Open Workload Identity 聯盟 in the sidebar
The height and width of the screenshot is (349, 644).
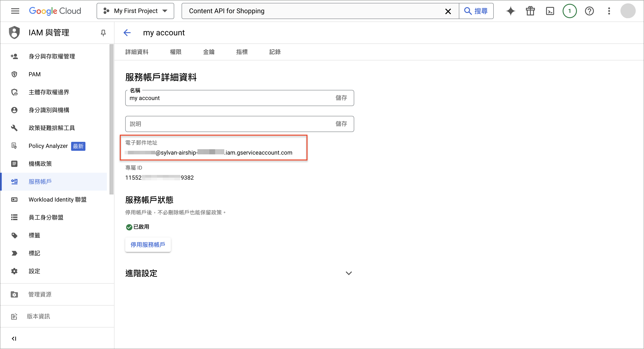54,199
